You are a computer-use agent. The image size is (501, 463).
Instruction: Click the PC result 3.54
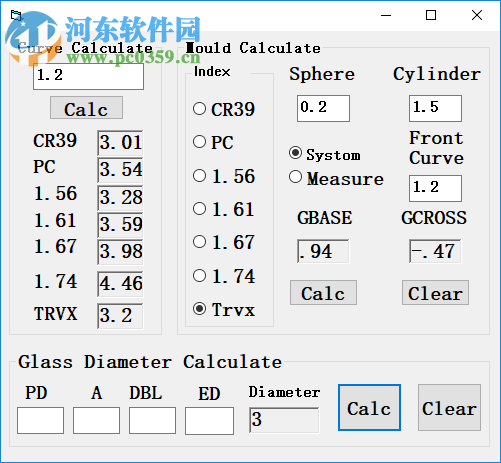(120, 170)
